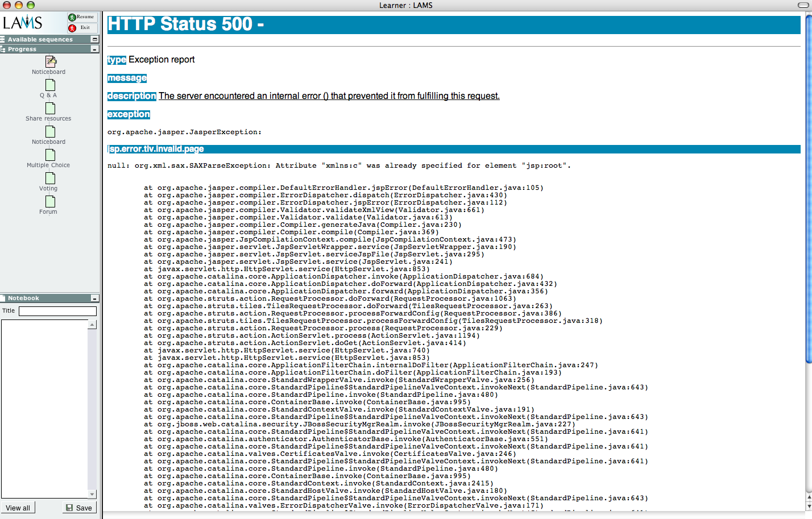
Task: Minimize the Notebook panel
Action: tap(94, 298)
